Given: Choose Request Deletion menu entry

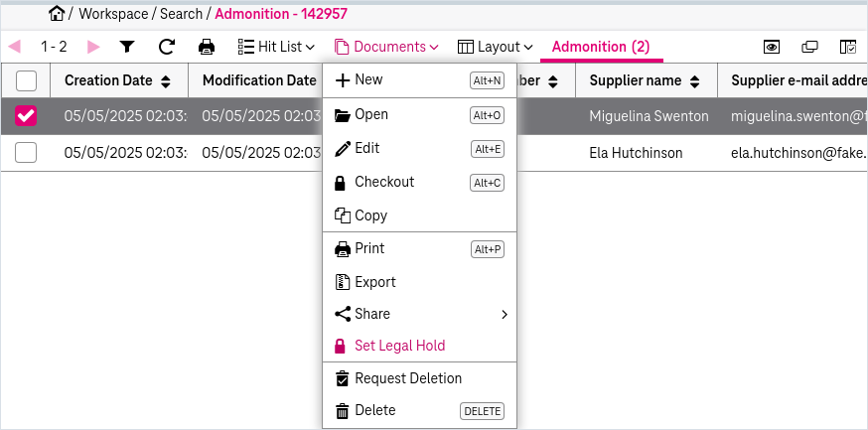Looking at the screenshot, I should [420, 378].
